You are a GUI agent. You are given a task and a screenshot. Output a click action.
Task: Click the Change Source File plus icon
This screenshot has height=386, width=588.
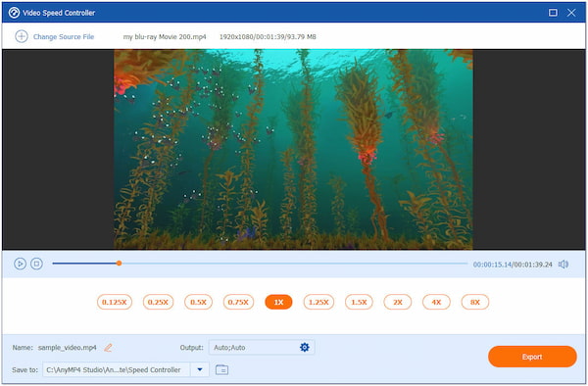pos(22,36)
